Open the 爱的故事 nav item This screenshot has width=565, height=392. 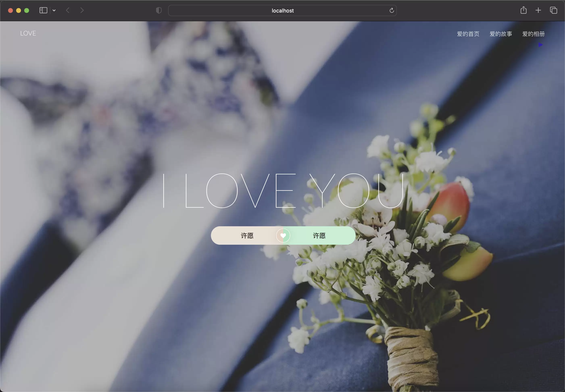[501, 34]
